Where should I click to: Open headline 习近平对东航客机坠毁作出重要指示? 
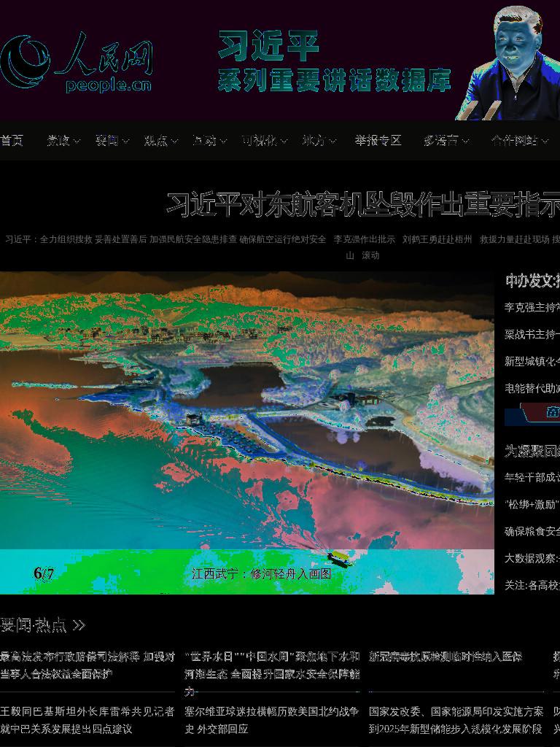coord(363,204)
